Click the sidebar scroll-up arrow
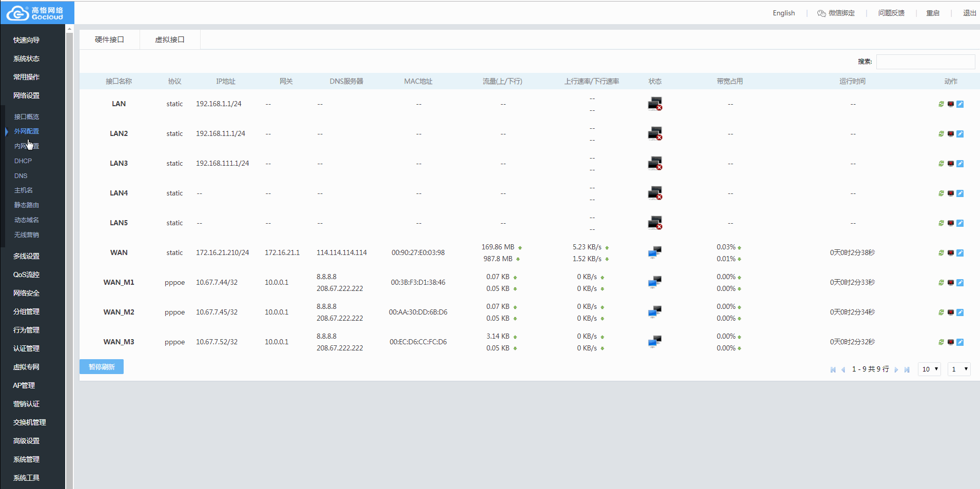 pyautogui.click(x=70, y=29)
